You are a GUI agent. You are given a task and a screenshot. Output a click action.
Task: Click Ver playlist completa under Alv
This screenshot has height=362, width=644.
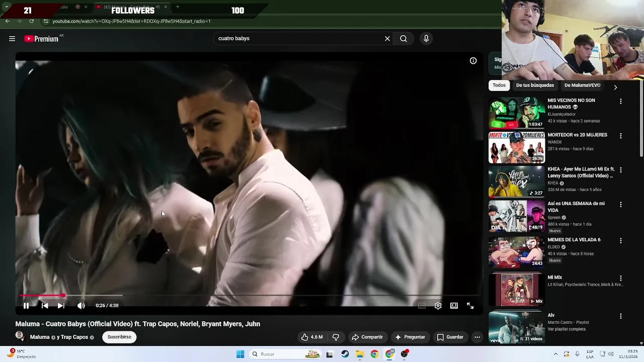click(567, 329)
